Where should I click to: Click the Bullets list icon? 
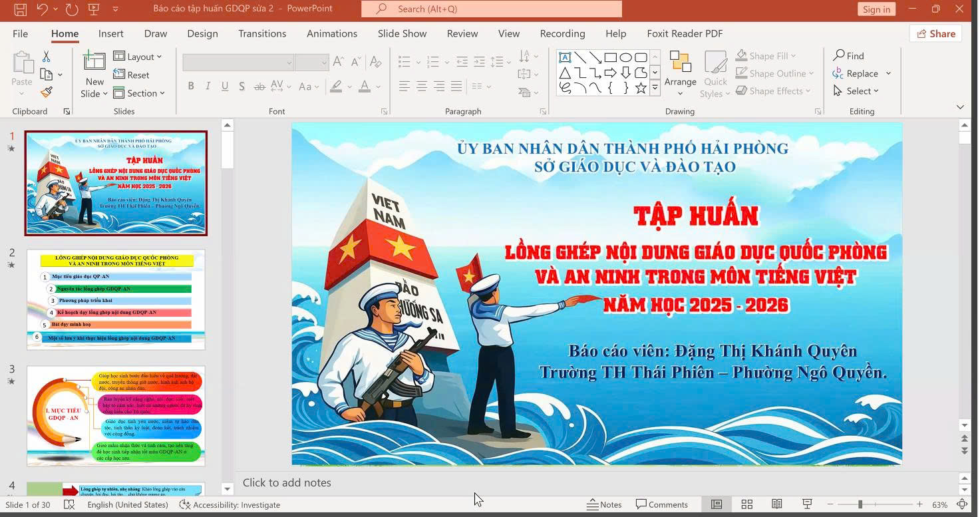(405, 62)
